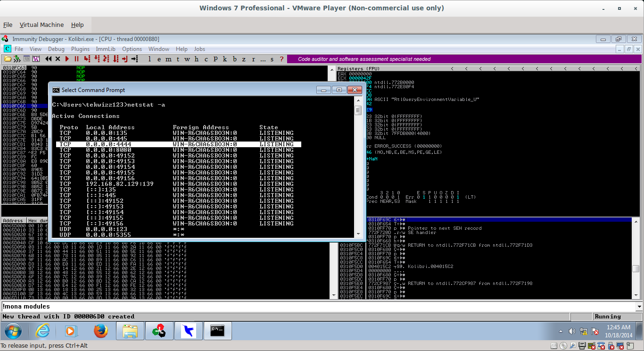
Task: Open file with the folder toolbar icon
Action: (8, 59)
